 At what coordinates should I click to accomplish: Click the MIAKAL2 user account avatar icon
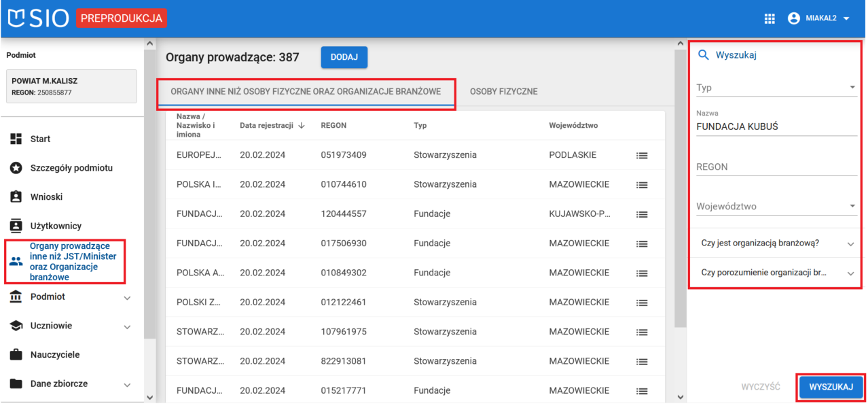(x=793, y=19)
